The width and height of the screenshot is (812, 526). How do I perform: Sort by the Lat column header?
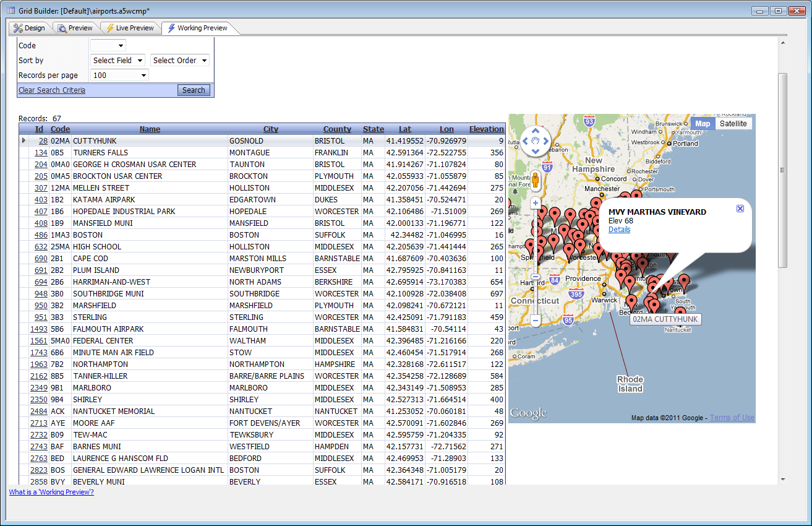(405, 129)
